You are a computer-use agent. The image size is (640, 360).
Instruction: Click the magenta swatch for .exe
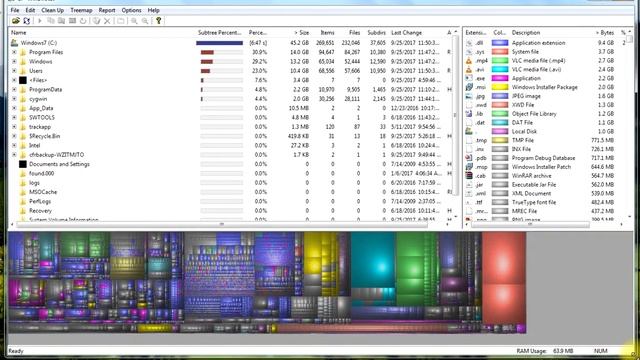(500, 78)
